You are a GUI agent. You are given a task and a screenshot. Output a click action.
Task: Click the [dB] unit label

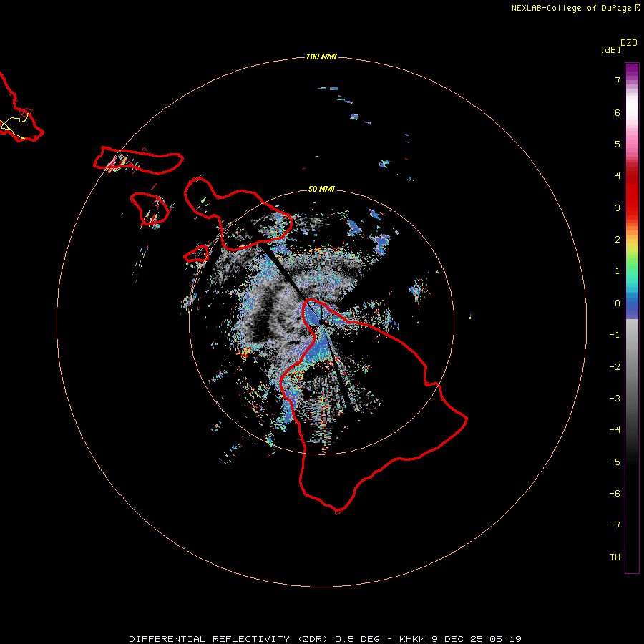click(611, 50)
